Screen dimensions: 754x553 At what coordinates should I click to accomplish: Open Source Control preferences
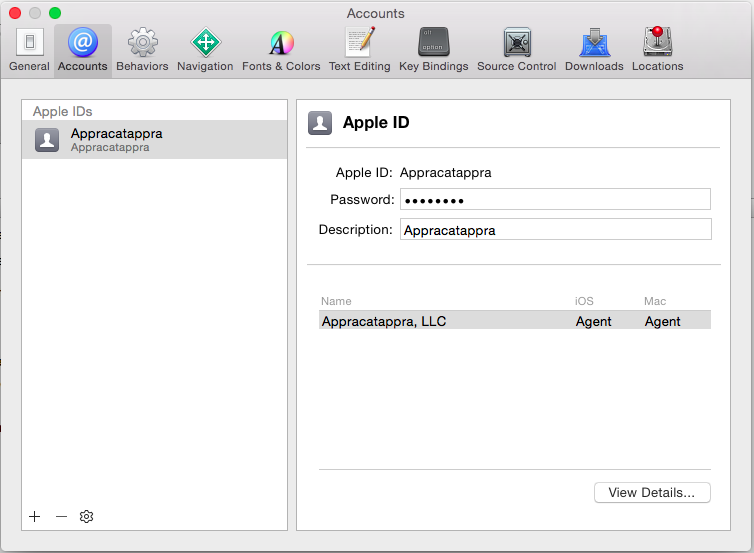(x=516, y=50)
